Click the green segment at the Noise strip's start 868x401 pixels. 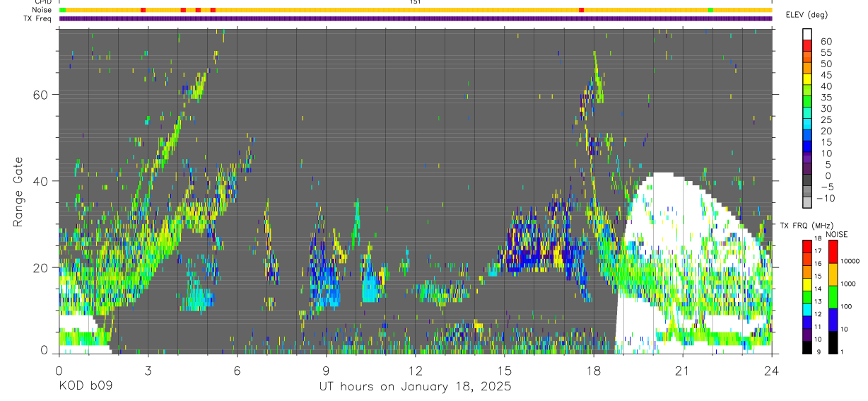[x=62, y=10]
